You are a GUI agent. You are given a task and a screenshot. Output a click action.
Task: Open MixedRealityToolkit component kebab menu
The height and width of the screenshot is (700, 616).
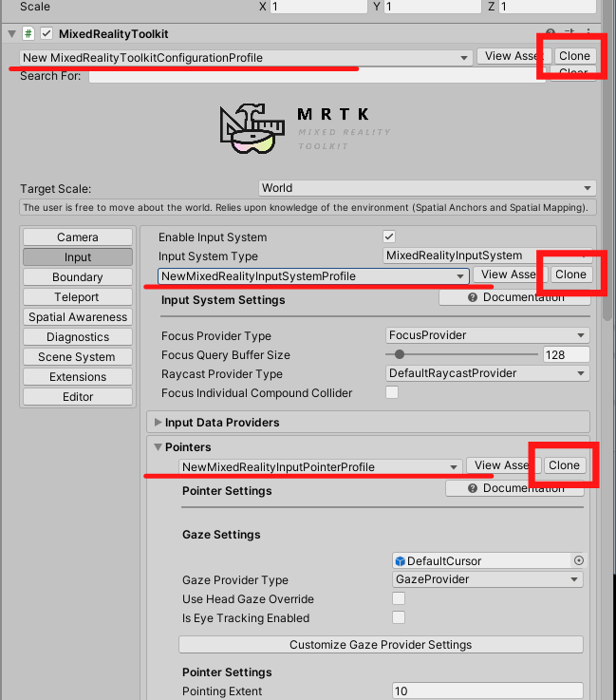point(588,32)
